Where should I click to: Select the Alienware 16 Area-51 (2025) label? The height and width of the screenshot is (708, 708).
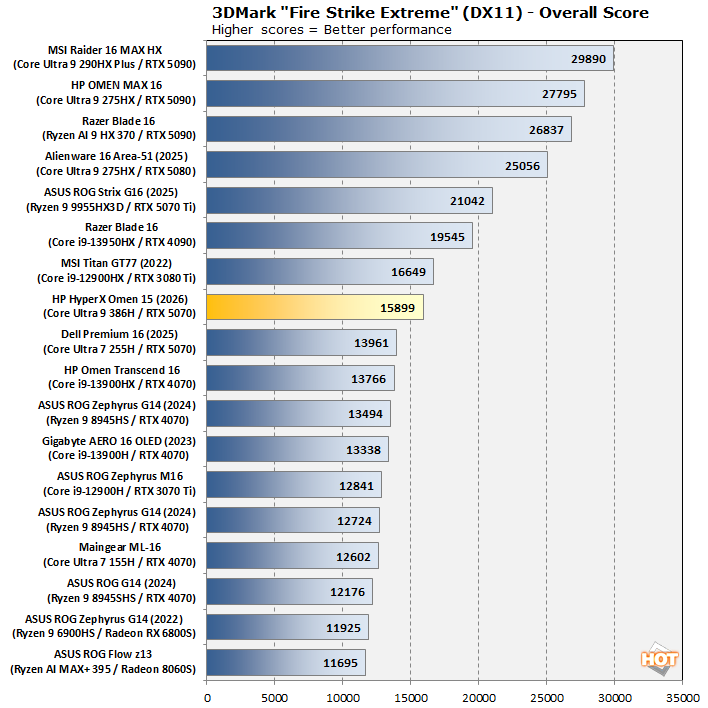116,163
